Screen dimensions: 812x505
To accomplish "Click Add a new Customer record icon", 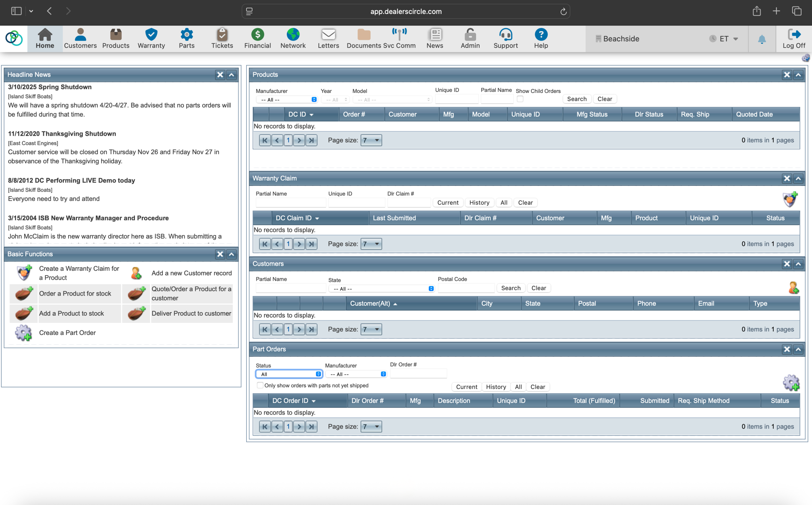I will click(x=136, y=273).
